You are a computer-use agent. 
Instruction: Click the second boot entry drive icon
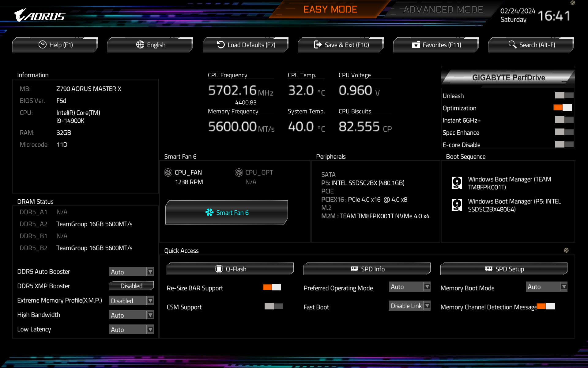coord(457,205)
